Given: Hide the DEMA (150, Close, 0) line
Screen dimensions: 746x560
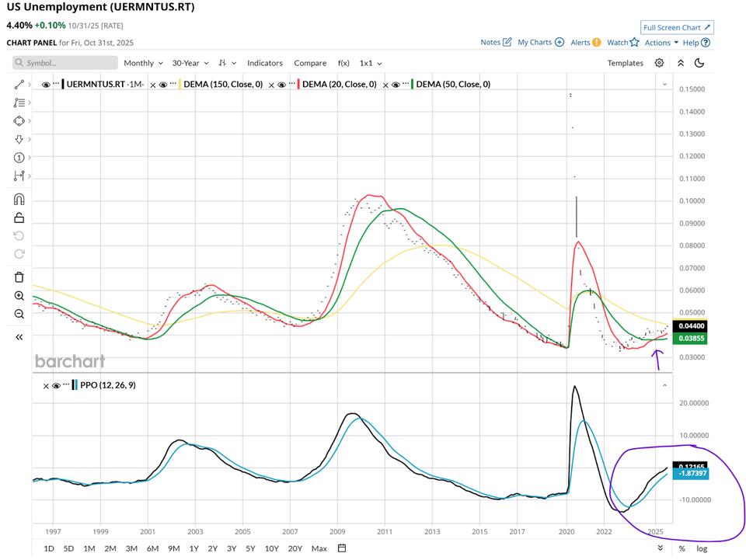Looking at the screenshot, I should (x=163, y=84).
